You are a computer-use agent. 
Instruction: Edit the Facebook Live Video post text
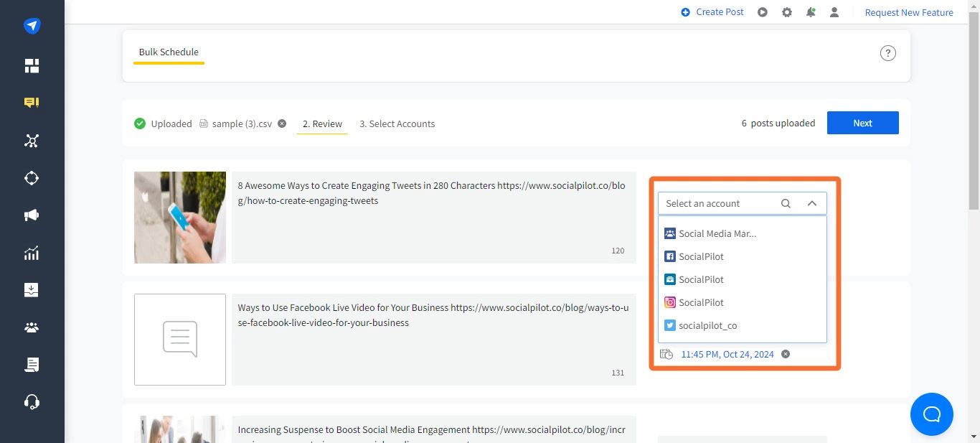(x=434, y=340)
